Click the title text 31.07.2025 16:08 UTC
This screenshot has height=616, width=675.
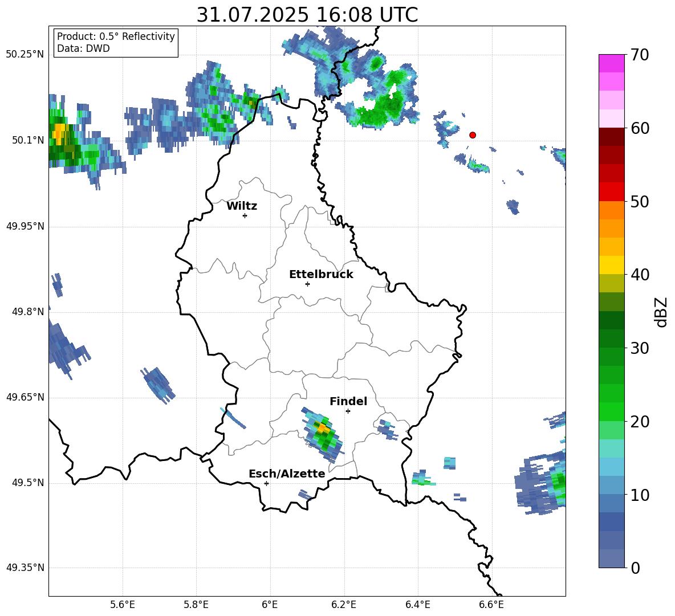307,15
